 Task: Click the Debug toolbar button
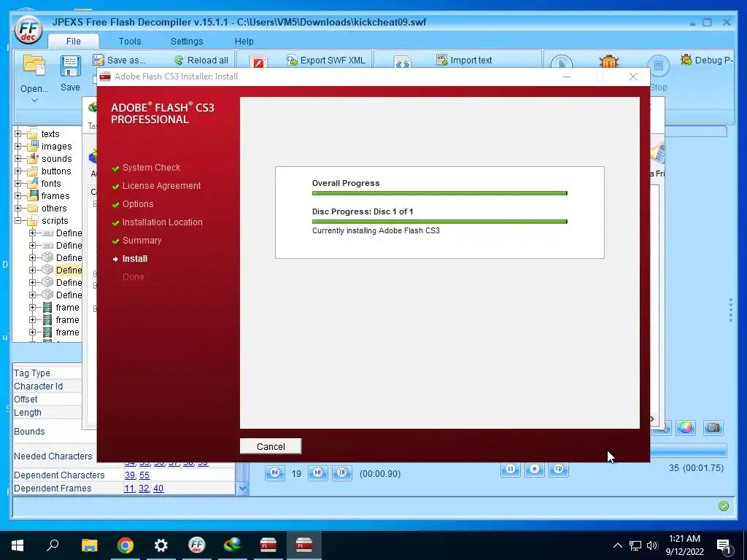click(x=707, y=60)
